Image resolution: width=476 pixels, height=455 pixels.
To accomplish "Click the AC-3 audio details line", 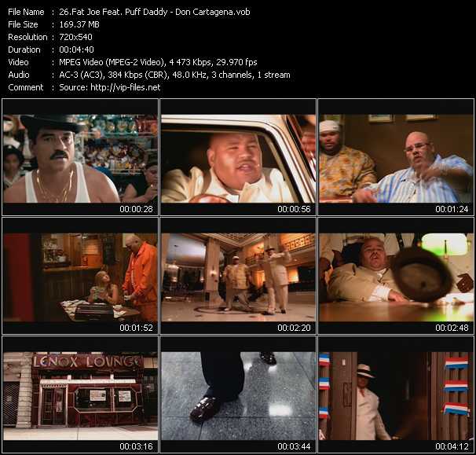I will coord(174,75).
